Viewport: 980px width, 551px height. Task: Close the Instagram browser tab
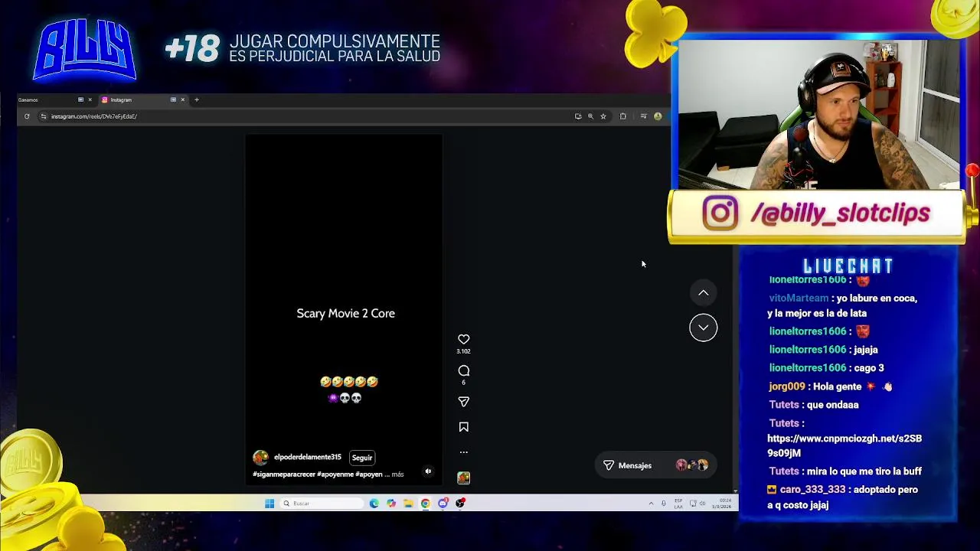pos(182,99)
